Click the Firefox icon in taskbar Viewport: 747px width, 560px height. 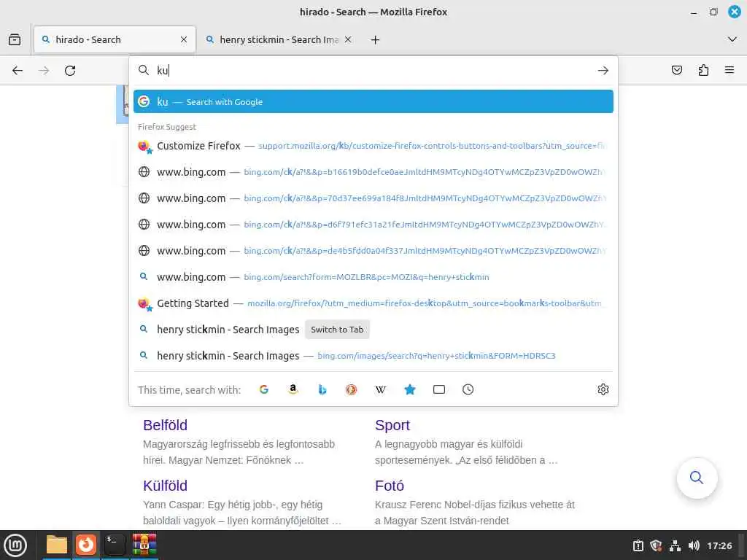86,545
